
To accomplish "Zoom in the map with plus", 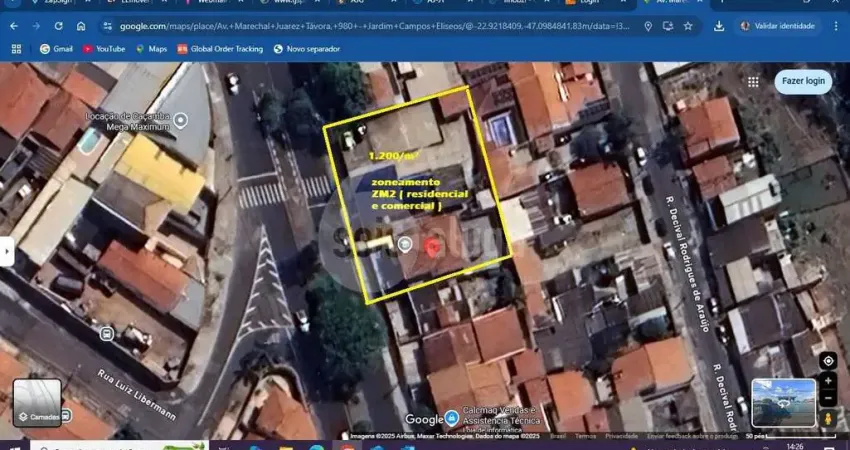I will [828, 381].
